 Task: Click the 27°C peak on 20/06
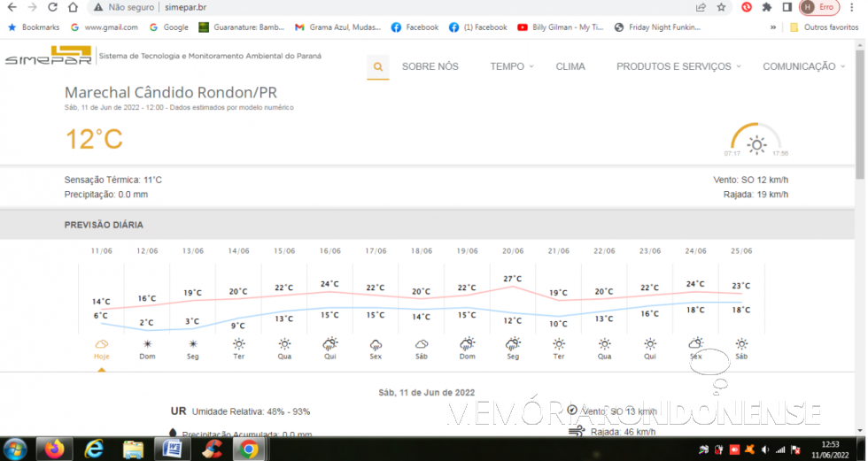click(x=513, y=279)
